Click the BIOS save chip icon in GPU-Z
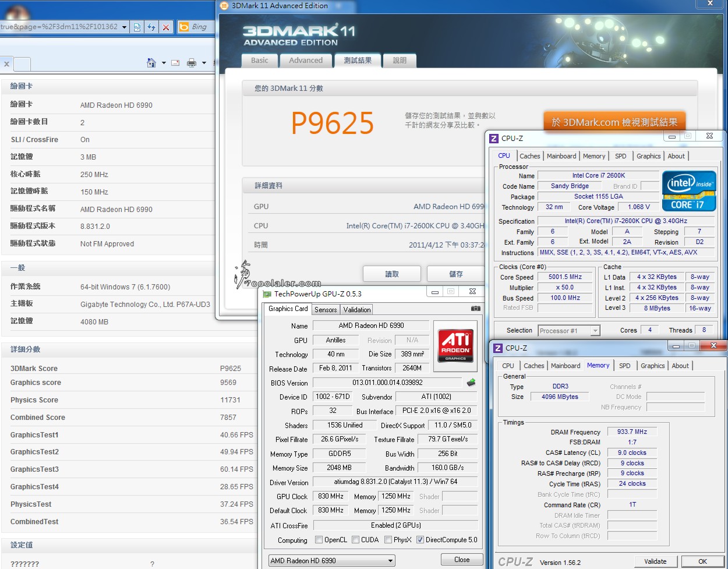This screenshot has height=569, width=728. (x=471, y=383)
